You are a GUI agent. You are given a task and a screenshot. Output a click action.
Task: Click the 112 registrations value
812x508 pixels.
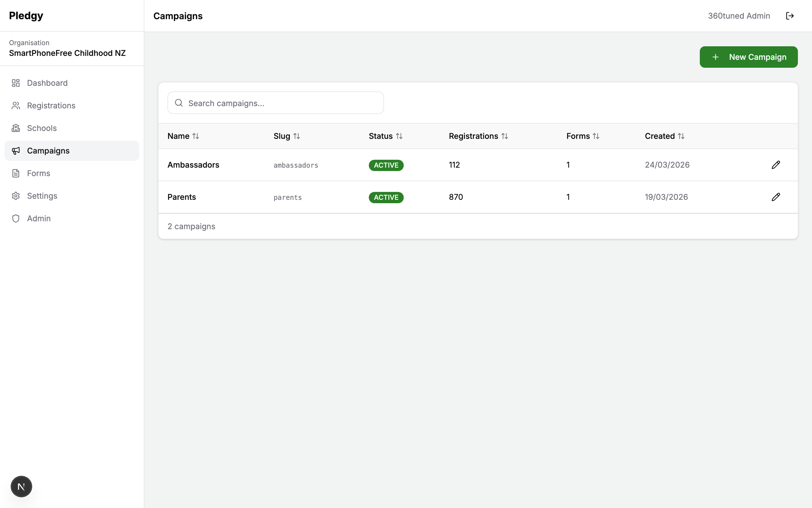[454, 165]
